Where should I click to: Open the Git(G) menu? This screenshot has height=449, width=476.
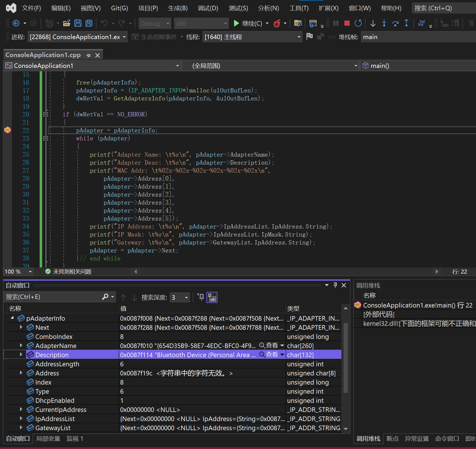[119, 8]
